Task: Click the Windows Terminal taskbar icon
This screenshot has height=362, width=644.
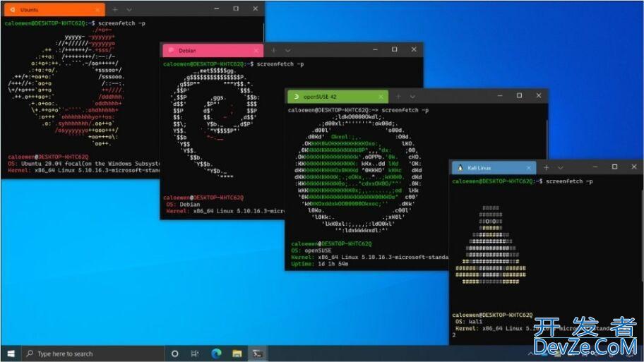Action: (x=258, y=354)
